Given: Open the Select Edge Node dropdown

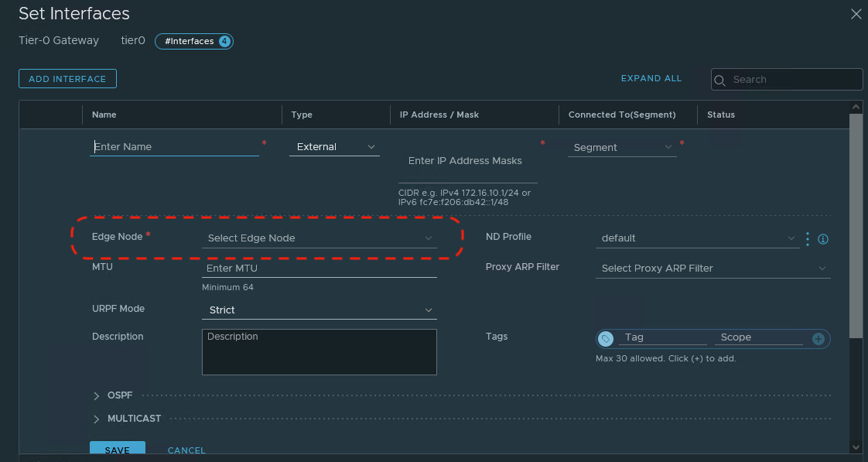Looking at the screenshot, I should point(319,238).
